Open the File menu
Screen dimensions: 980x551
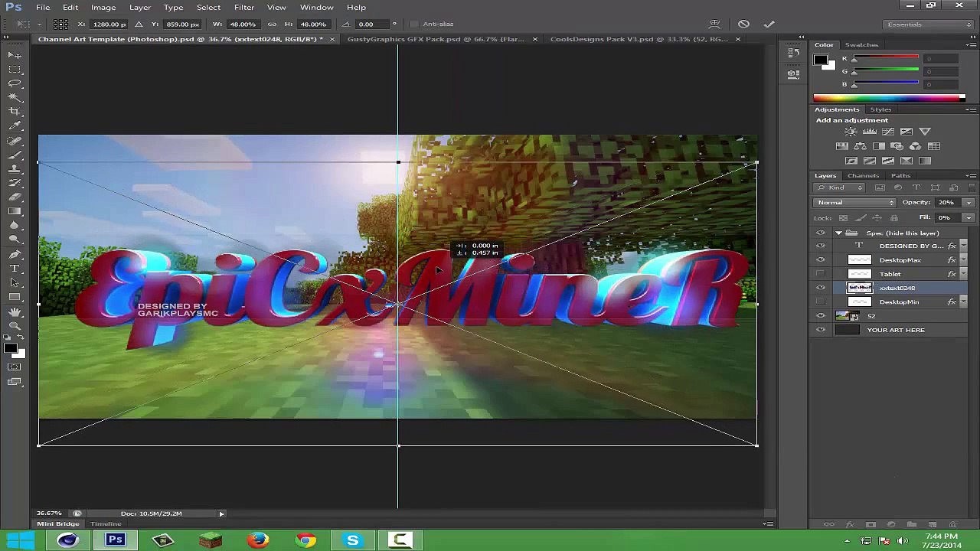[43, 8]
